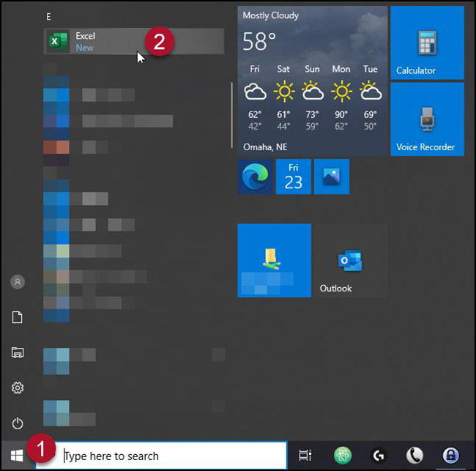Click the Excel icon in the app list
The width and height of the screenshot is (476, 471).
click(58, 41)
